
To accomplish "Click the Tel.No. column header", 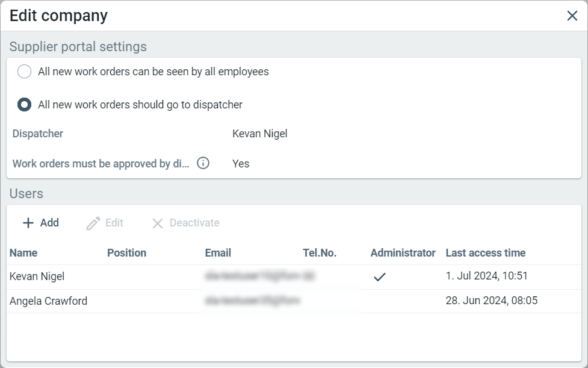I will (319, 253).
